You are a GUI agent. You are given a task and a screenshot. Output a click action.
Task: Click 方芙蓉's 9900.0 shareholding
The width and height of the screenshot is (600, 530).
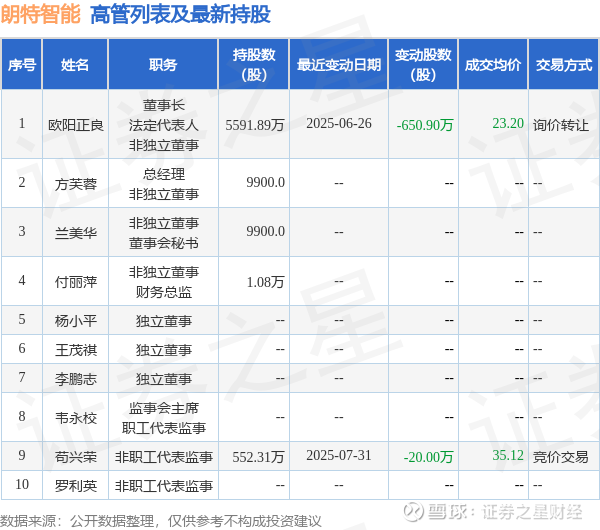[266, 183]
